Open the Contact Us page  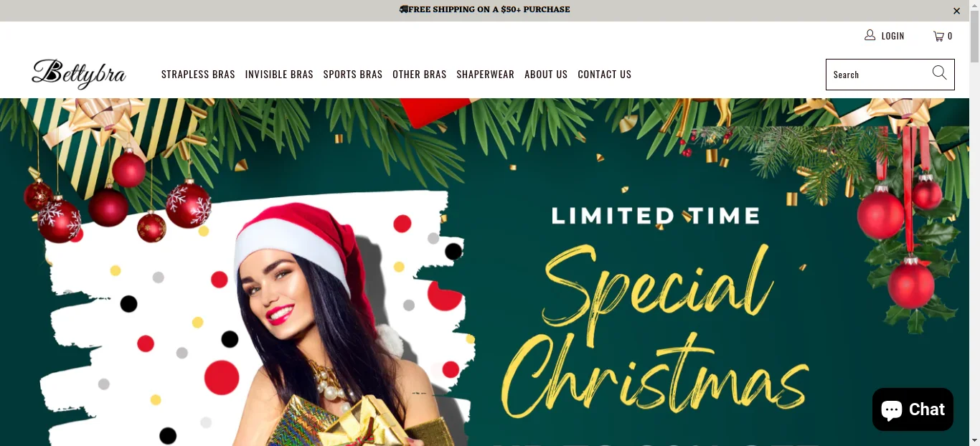pyautogui.click(x=605, y=75)
